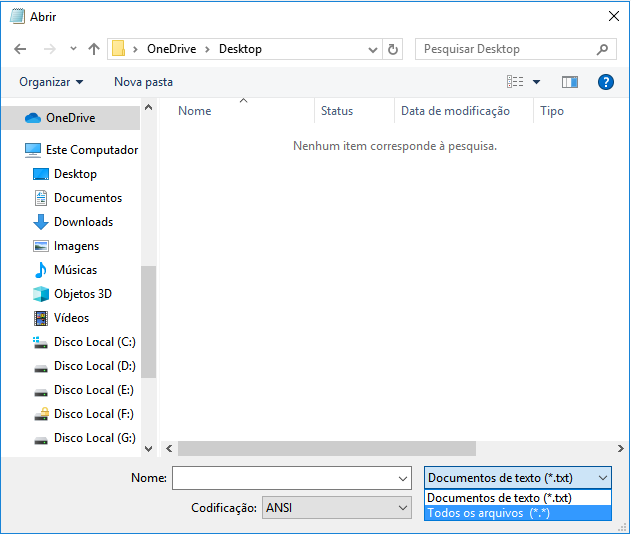Select OneDrive in the address breadcrumb
Image resolution: width=631 pixels, height=535 pixels.
click(171, 49)
